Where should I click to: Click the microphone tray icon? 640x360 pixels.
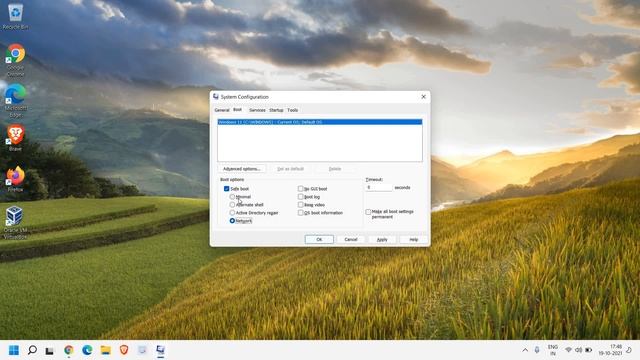click(537, 350)
